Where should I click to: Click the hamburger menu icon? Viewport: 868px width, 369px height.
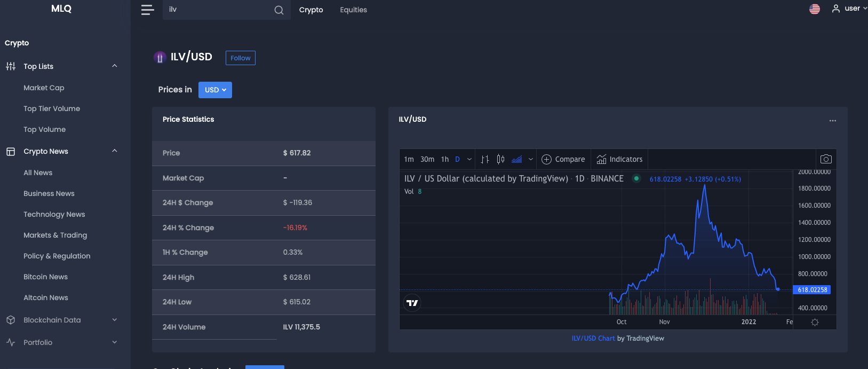point(148,10)
